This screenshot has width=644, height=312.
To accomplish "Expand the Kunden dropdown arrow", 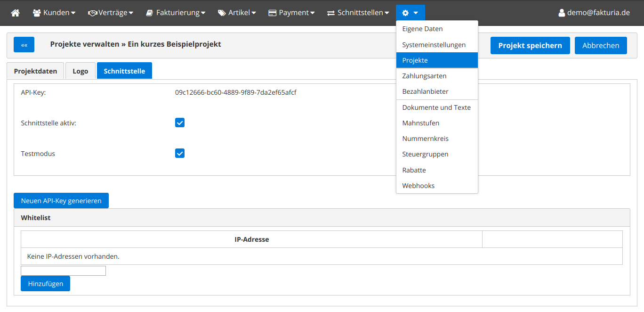I will coord(73,13).
